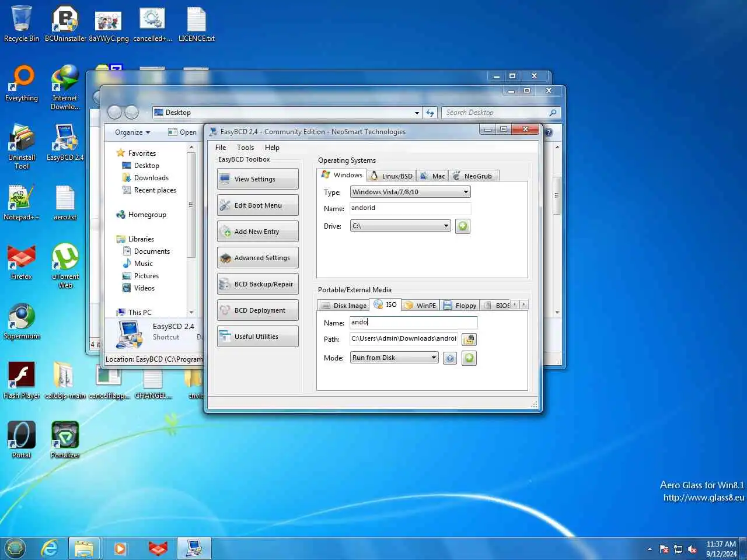Select EasyBCD 2.4 desktop shortcut

pyautogui.click(x=65, y=143)
